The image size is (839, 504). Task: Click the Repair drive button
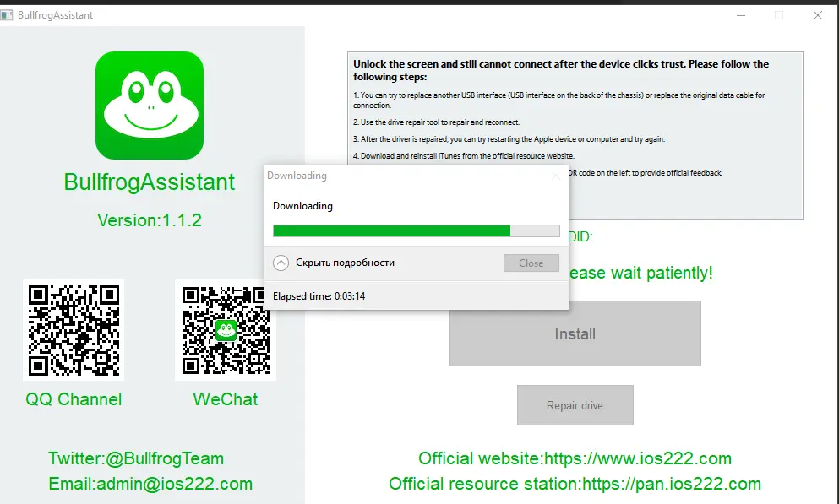click(575, 405)
